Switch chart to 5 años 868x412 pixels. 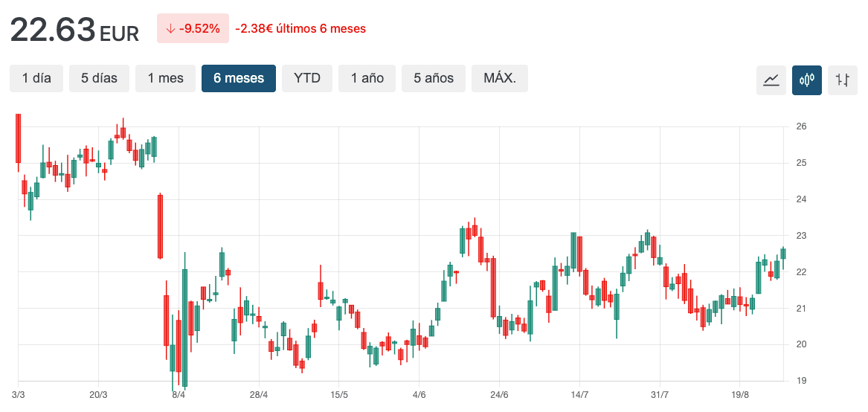click(434, 78)
